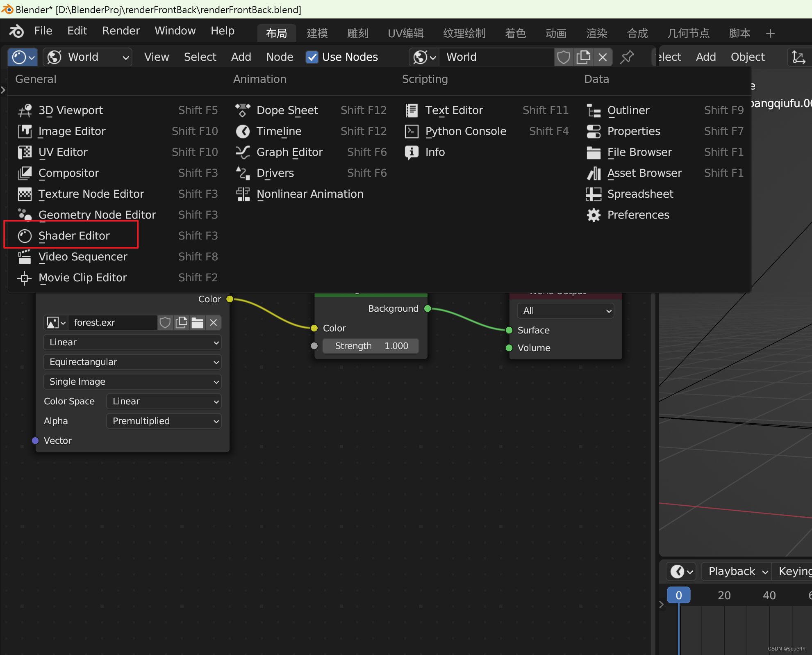This screenshot has width=812, height=655.
Task: Click fake user shield on World datablock
Action: 564,57
